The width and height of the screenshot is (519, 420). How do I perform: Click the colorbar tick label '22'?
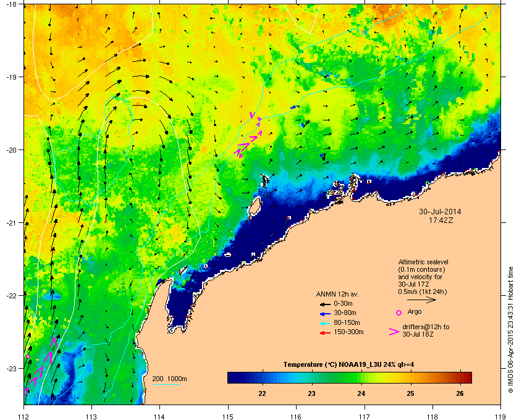pos(262,393)
